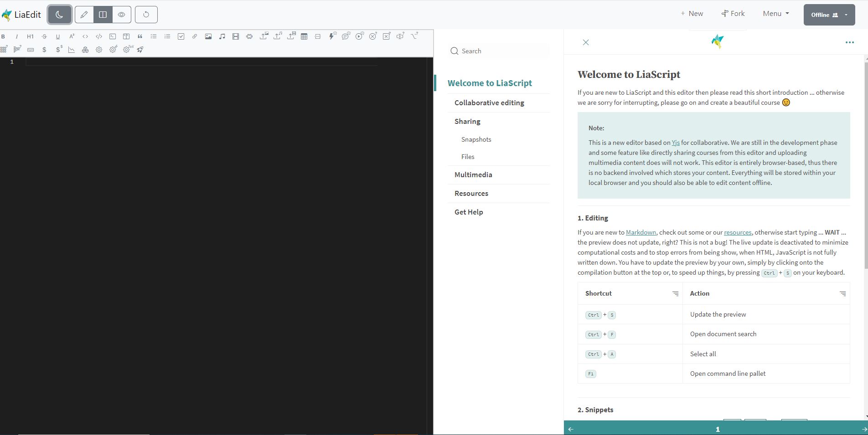The image size is (868, 435).
Task: Insert a movie with the film strip icon
Action: 236,36
